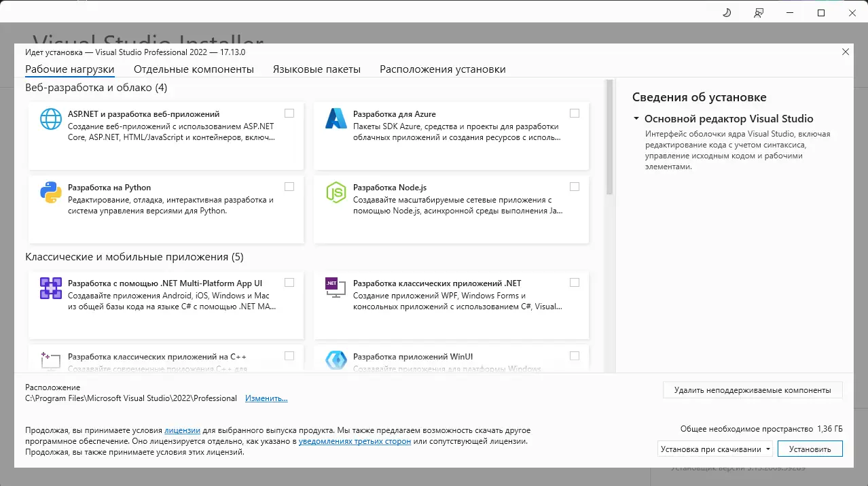Viewport: 868px width, 486px height.
Task: Click the feedback icon in the titlebar
Action: tap(758, 12)
